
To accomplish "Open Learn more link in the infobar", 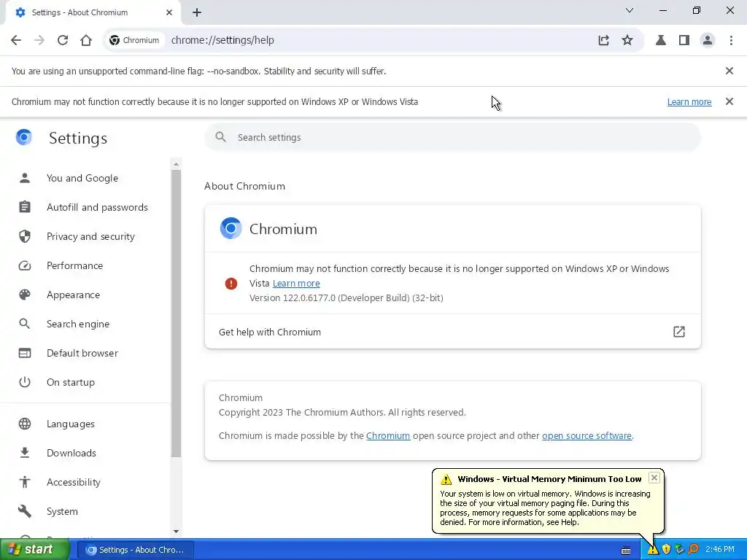I will (x=689, y=102).
